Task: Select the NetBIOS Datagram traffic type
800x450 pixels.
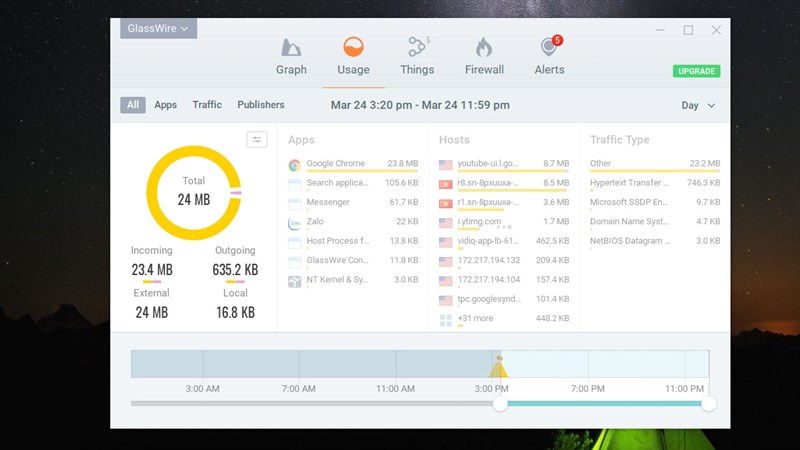Action: (x=655, y=242)
